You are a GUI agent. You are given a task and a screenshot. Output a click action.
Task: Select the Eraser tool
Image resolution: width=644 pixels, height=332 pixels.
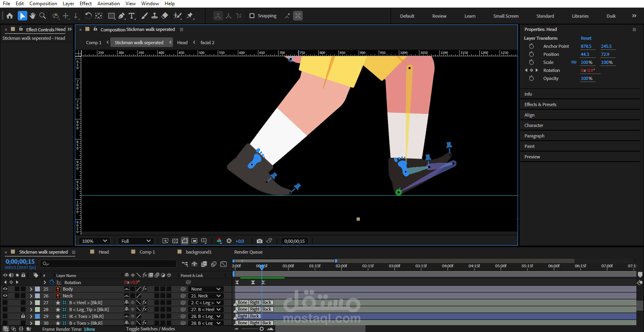point(165,16)
